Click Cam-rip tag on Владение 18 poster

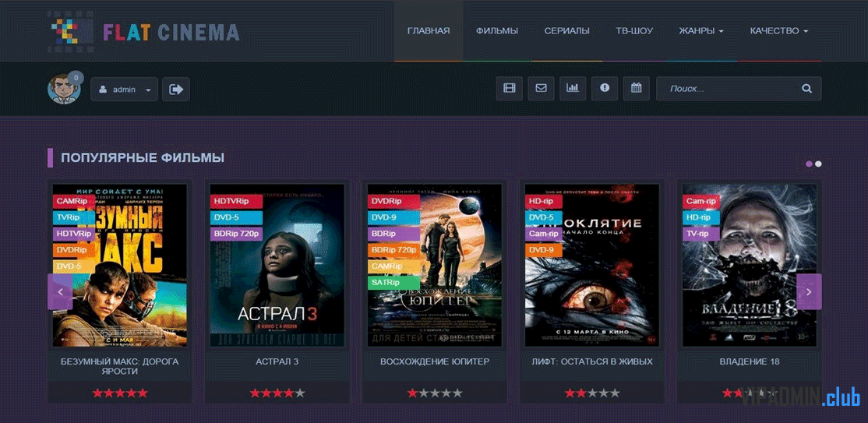700,201
